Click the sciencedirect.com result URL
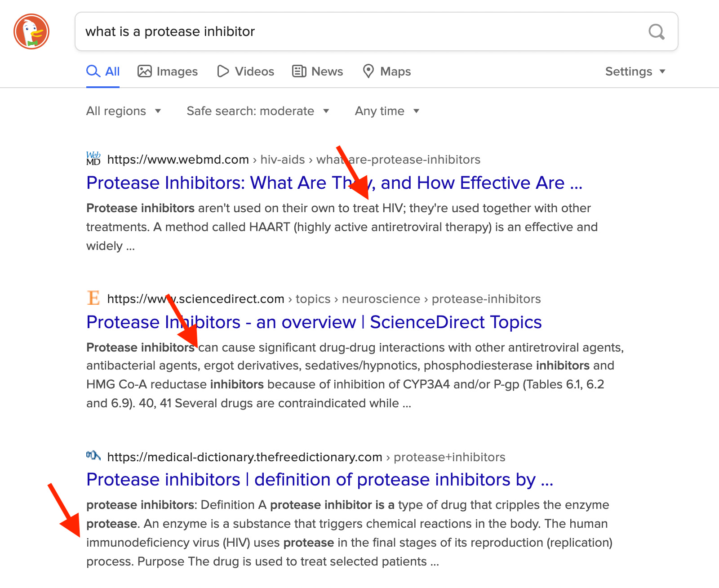 tap(324, 299)
